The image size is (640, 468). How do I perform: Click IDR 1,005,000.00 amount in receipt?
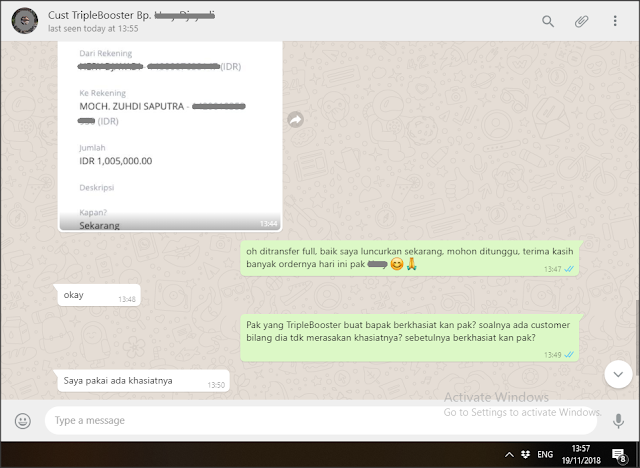116,161
